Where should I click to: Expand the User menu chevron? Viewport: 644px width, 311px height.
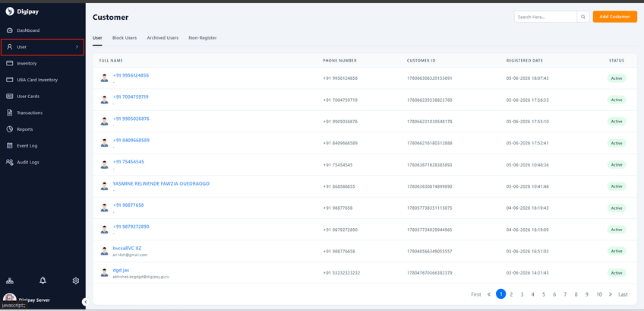77,47
